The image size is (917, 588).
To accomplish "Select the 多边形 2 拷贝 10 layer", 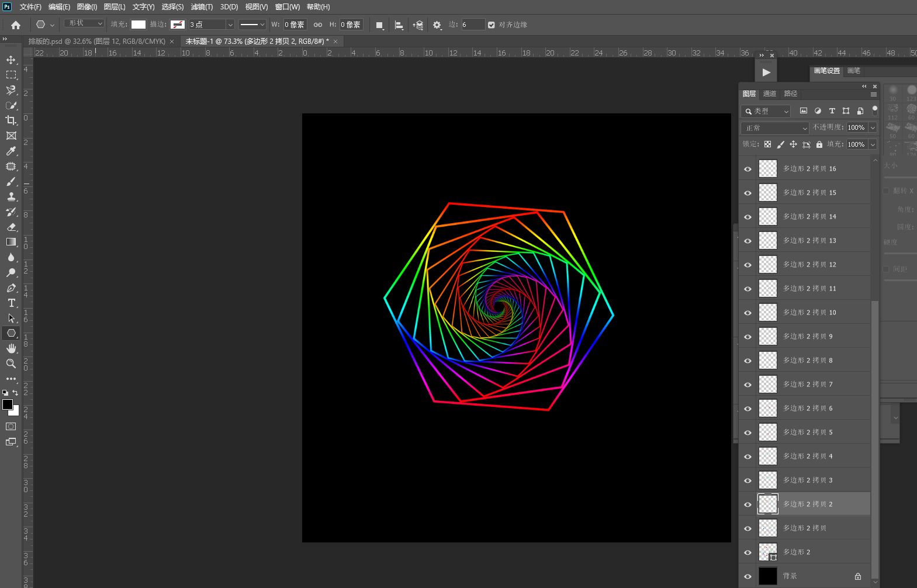I will 809,313.
